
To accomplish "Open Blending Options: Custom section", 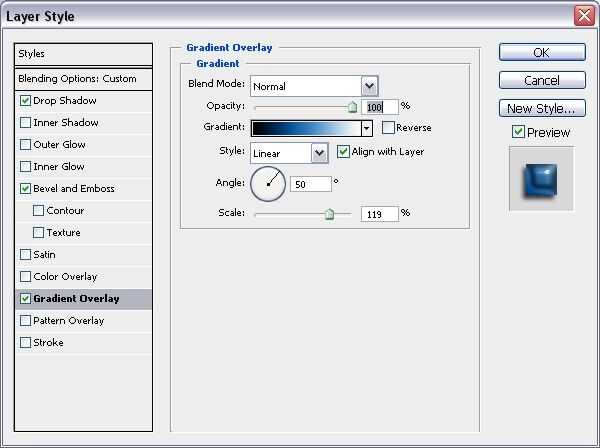I will point(83,79).
